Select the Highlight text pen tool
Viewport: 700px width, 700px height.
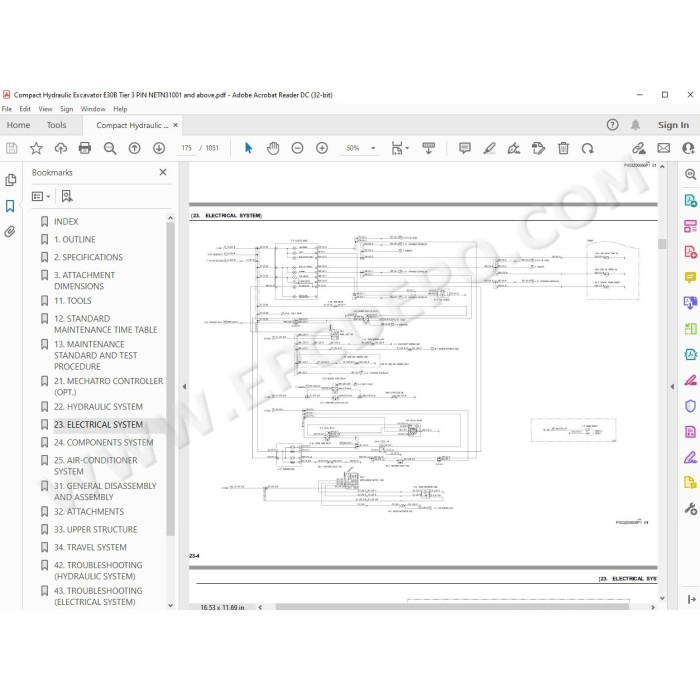pyautogui.click(x=489, y=148)
